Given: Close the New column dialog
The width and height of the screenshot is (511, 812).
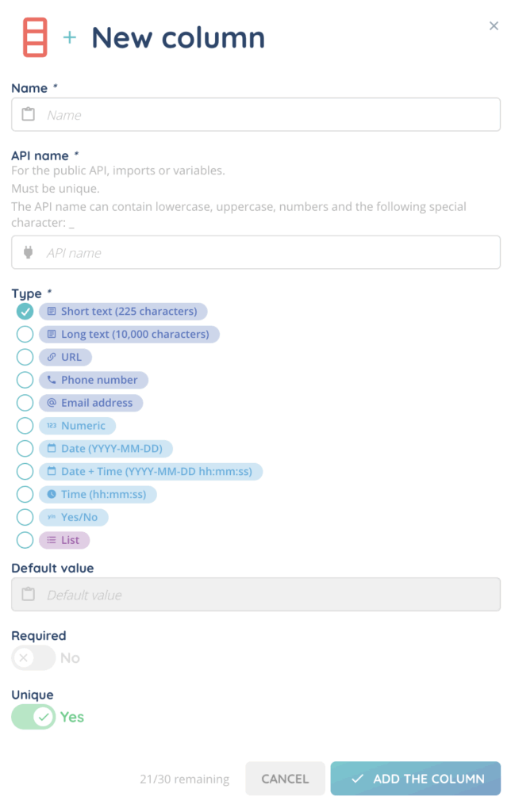Looking at the screenshot, I should [494, 26].
